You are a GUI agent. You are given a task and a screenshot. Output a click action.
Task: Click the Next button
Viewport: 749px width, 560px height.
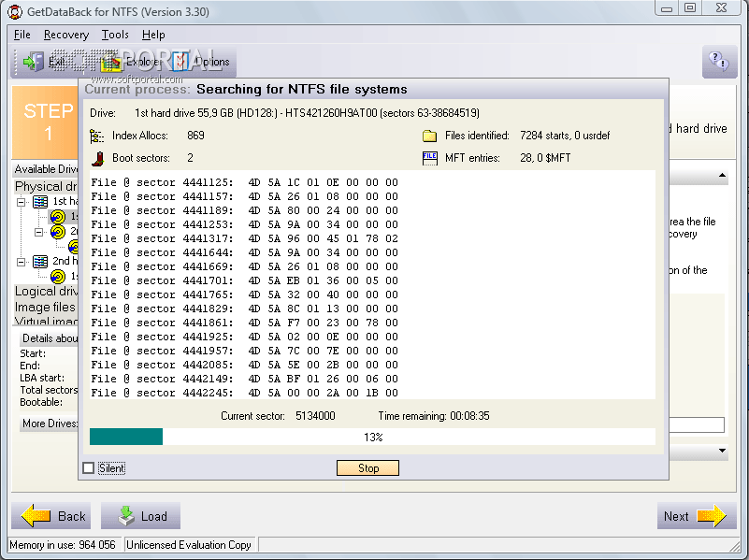click(697, 516)
